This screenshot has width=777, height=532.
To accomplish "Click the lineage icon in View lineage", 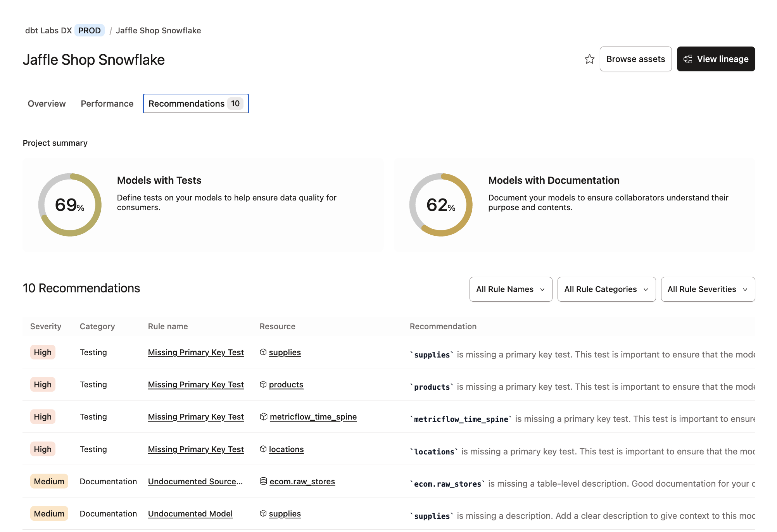I will pos(688,59).
